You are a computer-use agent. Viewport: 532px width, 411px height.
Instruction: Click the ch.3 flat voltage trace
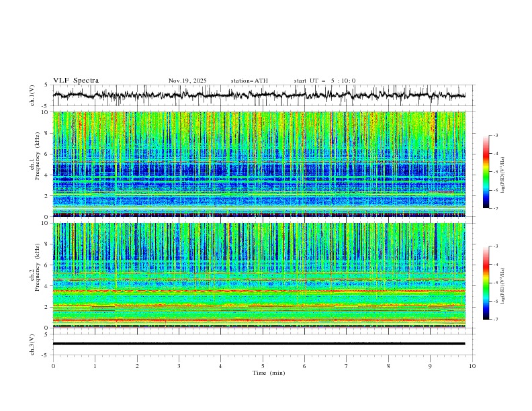tap(259, 344)
